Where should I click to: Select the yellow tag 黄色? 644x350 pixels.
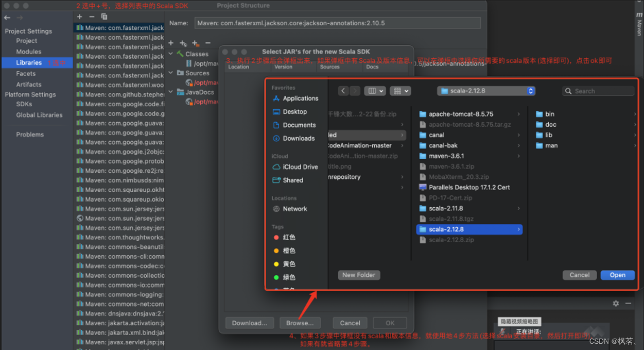[285, 264]
